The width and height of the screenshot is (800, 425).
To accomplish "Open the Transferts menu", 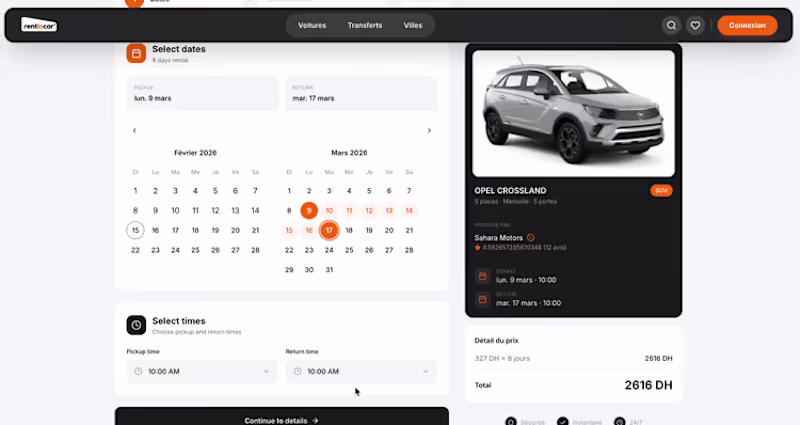I will 365,25.
